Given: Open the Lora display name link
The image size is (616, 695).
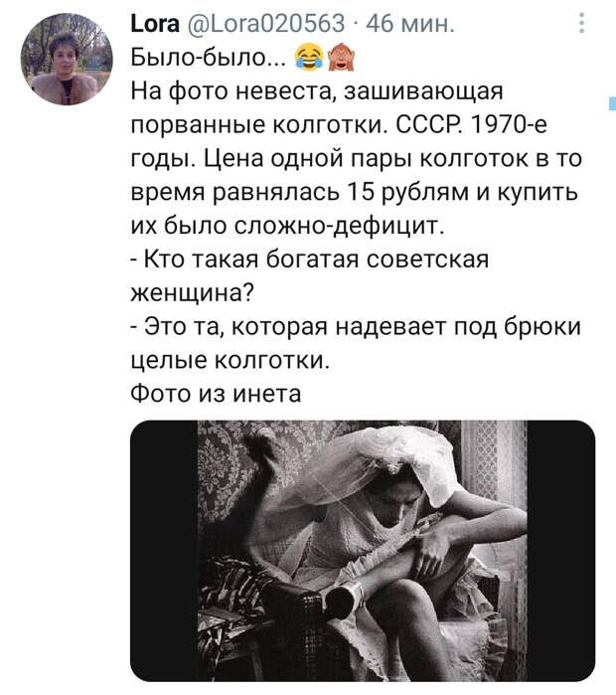Looking at the screenshot, I should tap(155, 23).
